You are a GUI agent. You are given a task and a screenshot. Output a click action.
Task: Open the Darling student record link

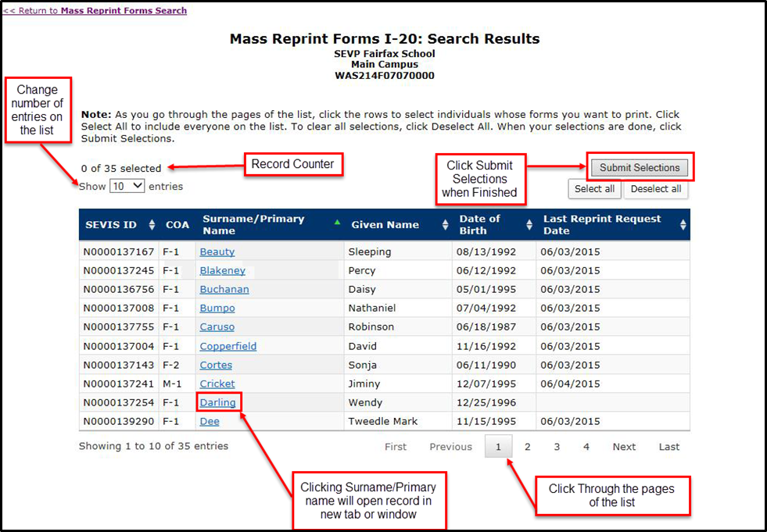coord(217,402)
